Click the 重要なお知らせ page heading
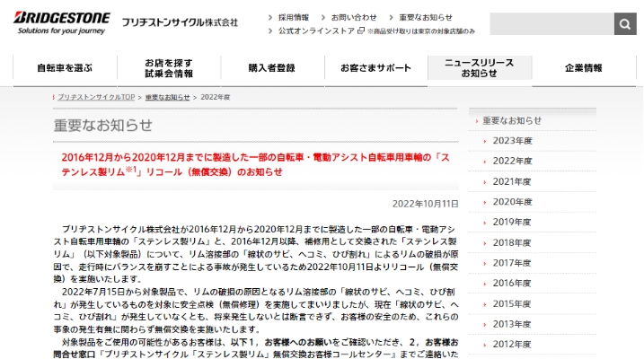This screenshot has width=644, height=359. [102, 125]
